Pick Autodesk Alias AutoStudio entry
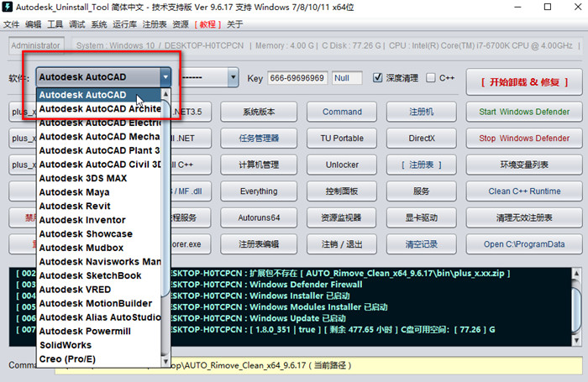 pos(99,317)
